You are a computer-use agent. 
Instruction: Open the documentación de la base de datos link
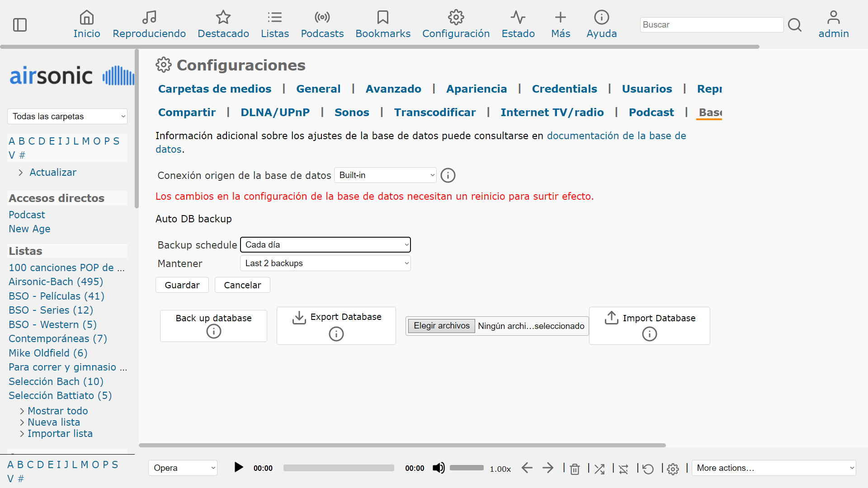(x=616, y=136)
